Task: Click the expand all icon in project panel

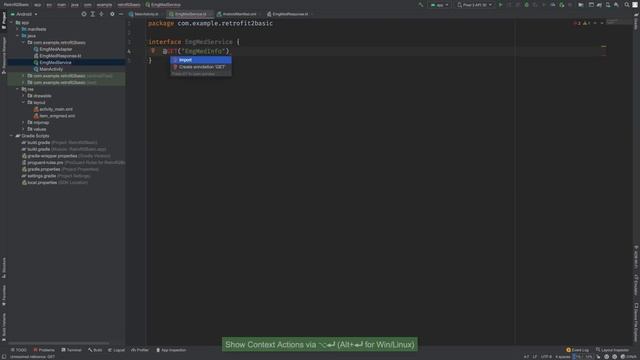Action: (93, 14)
